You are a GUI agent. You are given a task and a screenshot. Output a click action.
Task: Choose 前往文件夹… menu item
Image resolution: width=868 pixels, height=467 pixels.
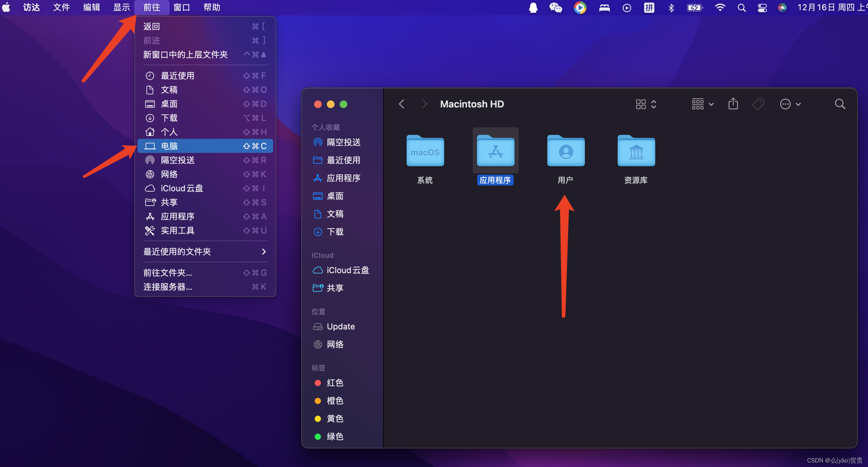[x=205, y=273]
